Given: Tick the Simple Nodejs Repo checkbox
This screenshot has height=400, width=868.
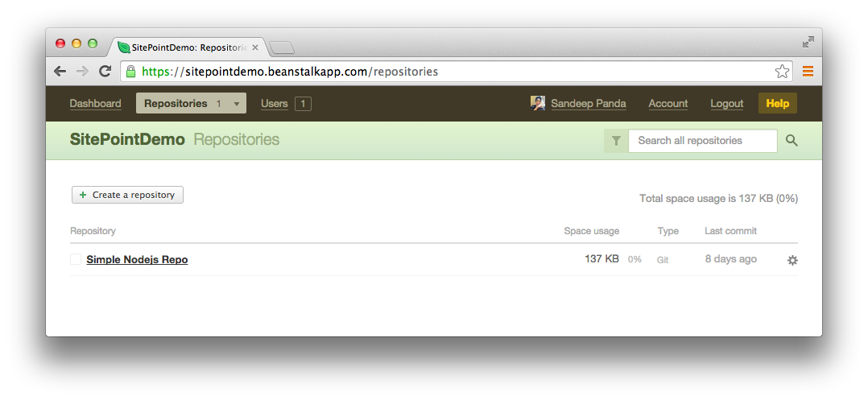Looking at the screenshot, I should [x=76, y=259].
